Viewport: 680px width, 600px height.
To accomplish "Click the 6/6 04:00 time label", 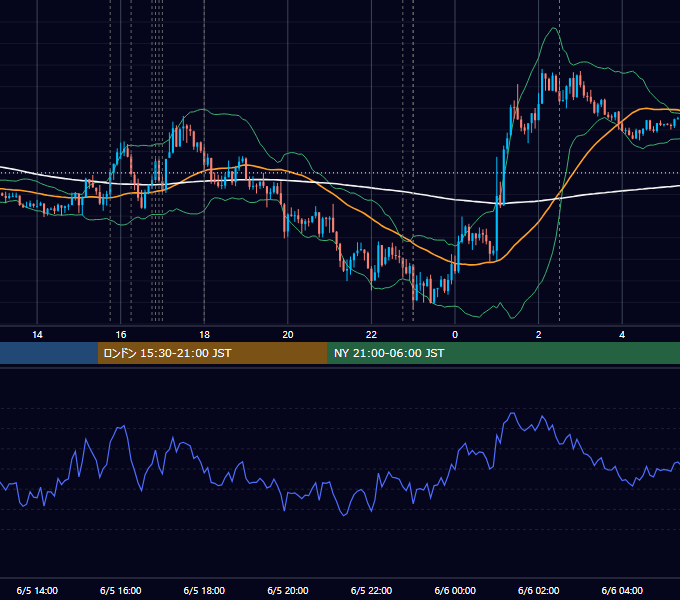I will tap(622, 590).
